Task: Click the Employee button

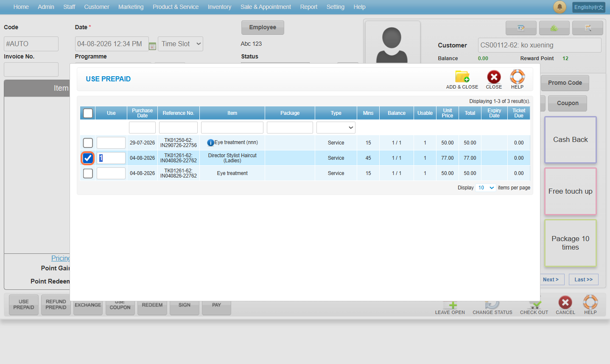Action: coord(263,28)
